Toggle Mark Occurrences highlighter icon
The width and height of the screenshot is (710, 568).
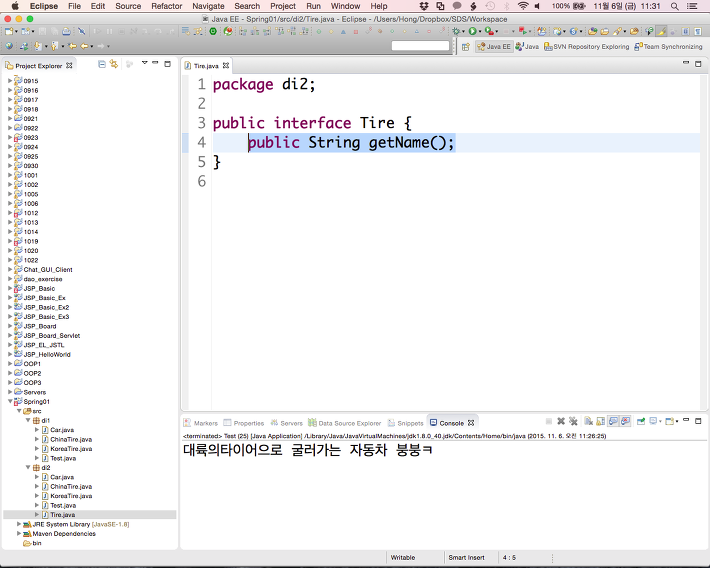pyautogui.click(x=662, y=31)
